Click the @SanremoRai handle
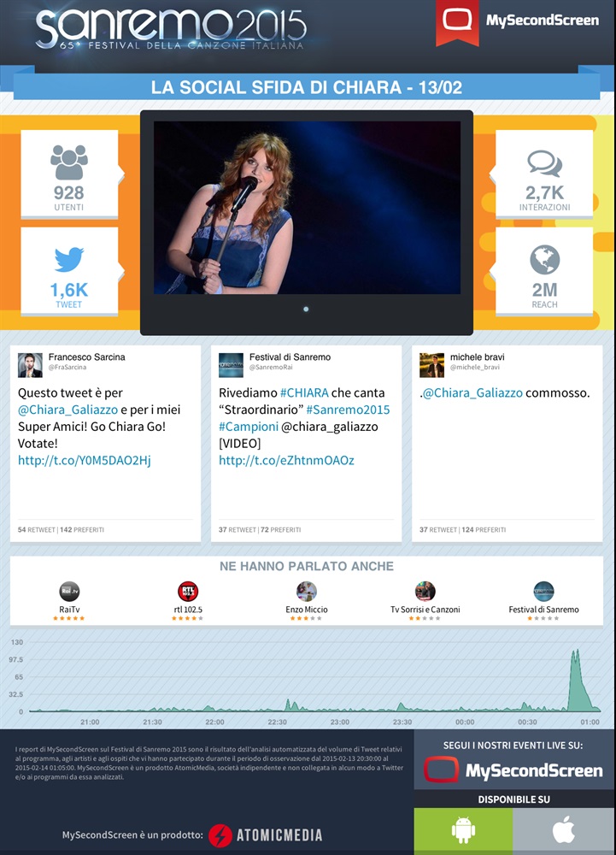Image resolution: width=616 pixels, height=855 pixels. [x=271, y=368]
